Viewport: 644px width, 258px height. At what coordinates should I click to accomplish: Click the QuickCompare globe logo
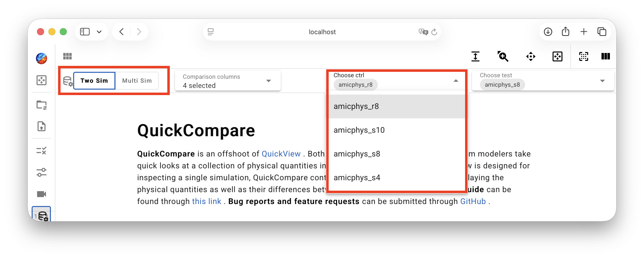pyautogui.click(x=42, y=58)
